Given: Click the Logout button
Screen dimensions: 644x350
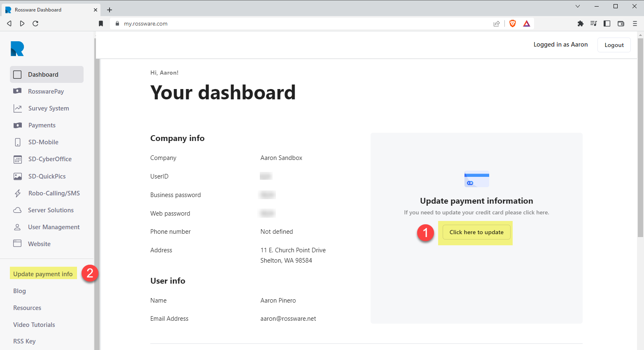Looking at the screenshot, I should [614, 45].
